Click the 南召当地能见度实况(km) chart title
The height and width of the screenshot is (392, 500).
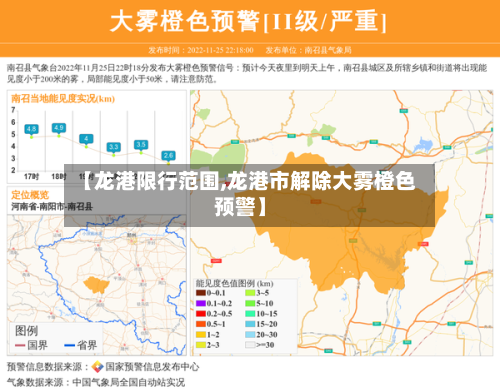(63, 99)
